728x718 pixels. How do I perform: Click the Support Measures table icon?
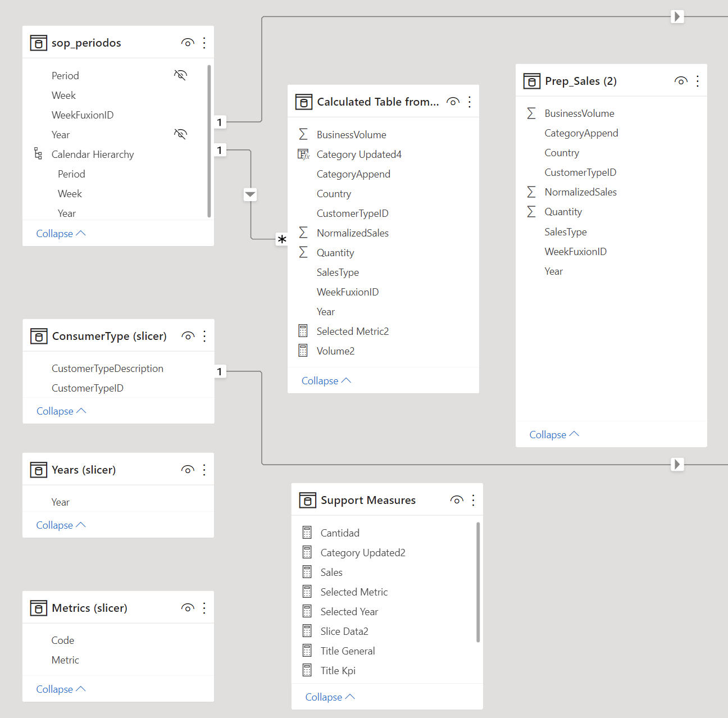307,500
